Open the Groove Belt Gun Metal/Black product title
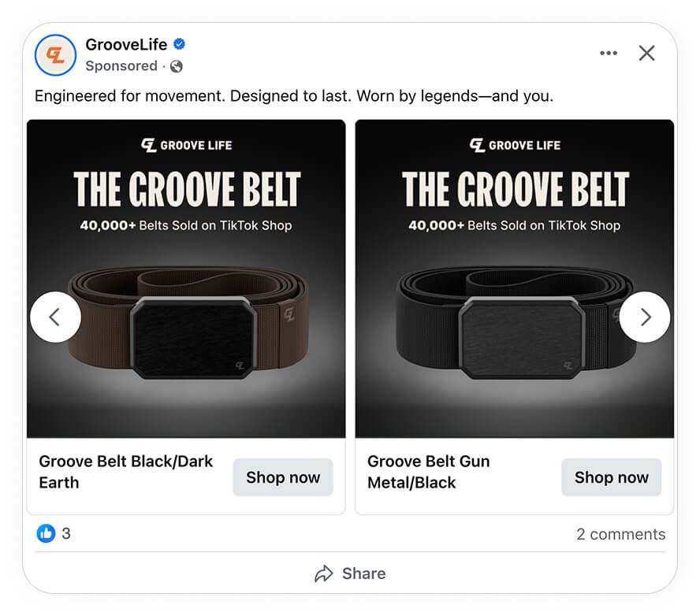Image resolution: width=700 pixels, height=616 pixels. pyautogui.click(x=428, y=472)
